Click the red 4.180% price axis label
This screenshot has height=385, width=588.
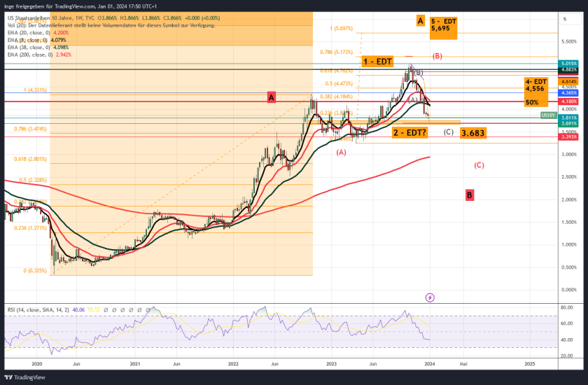568,101
